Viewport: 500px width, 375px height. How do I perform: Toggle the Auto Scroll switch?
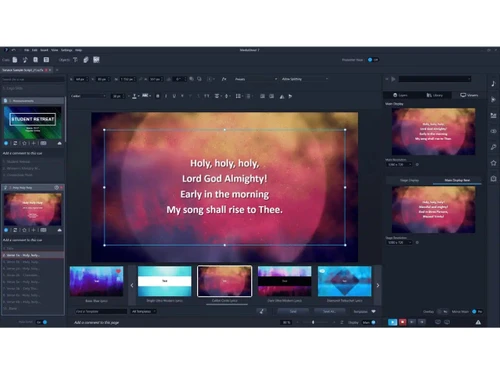(x=42, y=322)
